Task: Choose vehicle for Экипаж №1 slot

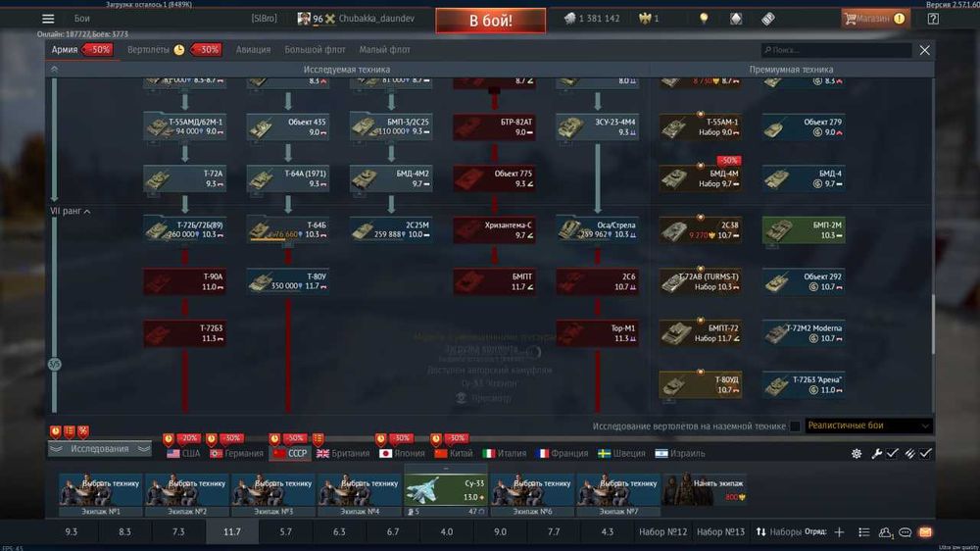Action: pos(101,495)
